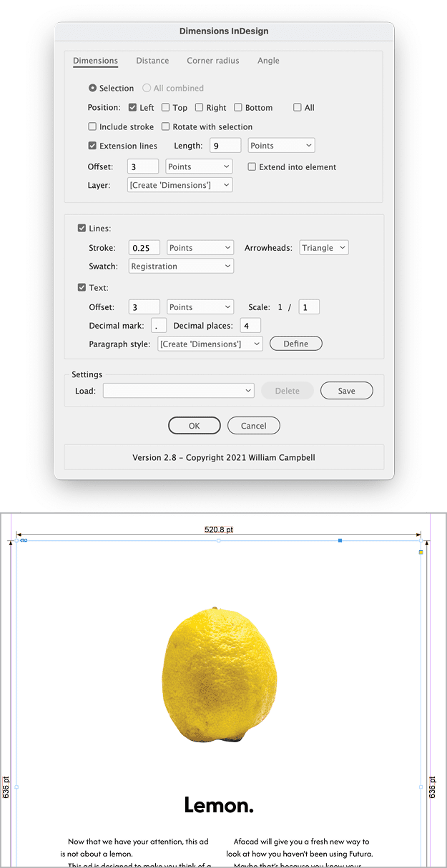Toggle the Lines checkbox
This screenshot has width=447, height=868.
coord(82,229)
